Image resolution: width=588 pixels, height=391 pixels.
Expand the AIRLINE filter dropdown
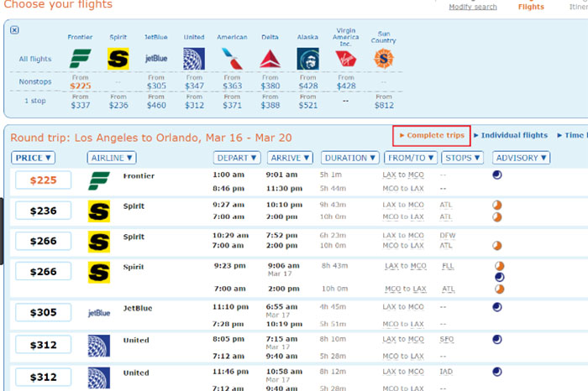(111, 158)
